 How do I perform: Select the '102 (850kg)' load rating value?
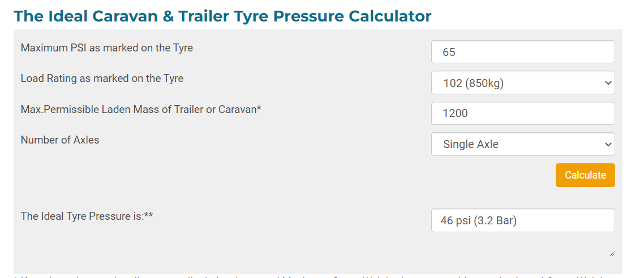click(474, 83)
